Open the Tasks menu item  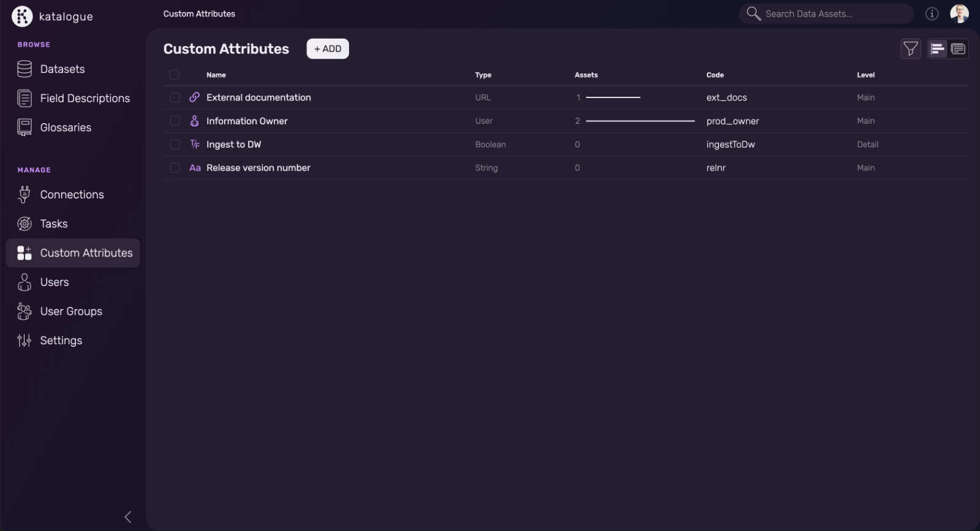pos(73,224)
